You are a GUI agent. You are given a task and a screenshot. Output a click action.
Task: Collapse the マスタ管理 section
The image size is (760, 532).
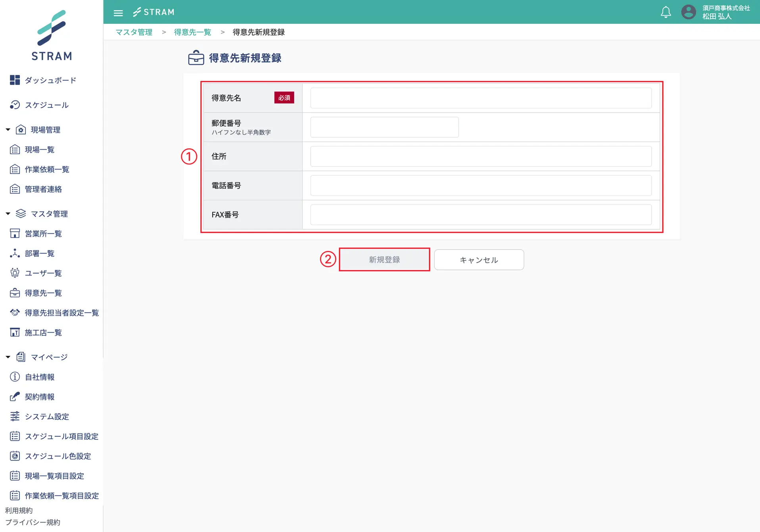(x=8, y=214)
